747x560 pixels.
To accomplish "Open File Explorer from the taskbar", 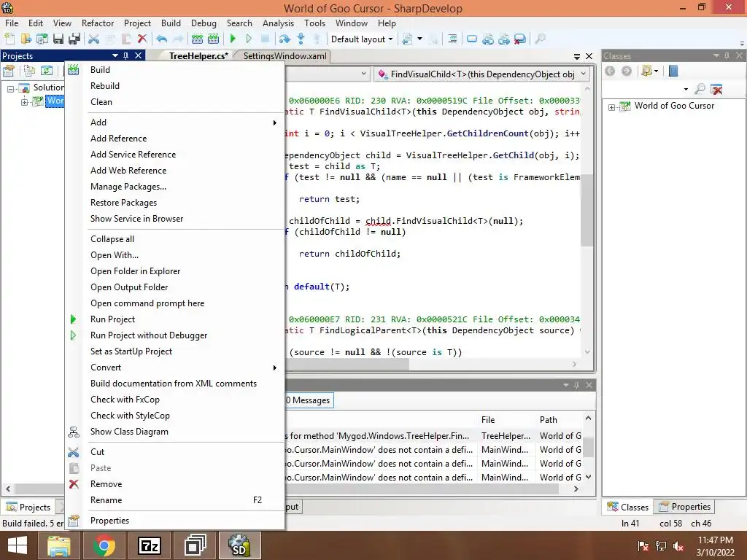I will click(x=59, y=545).
